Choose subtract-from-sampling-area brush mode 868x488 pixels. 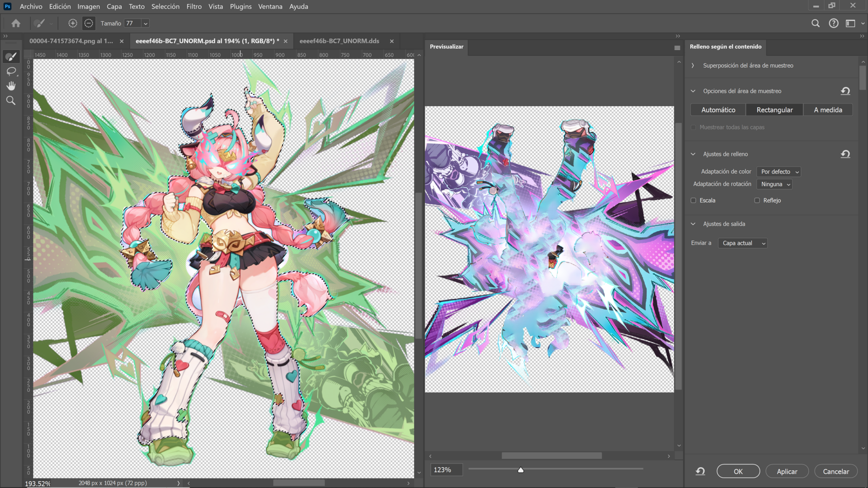[89, 23]
